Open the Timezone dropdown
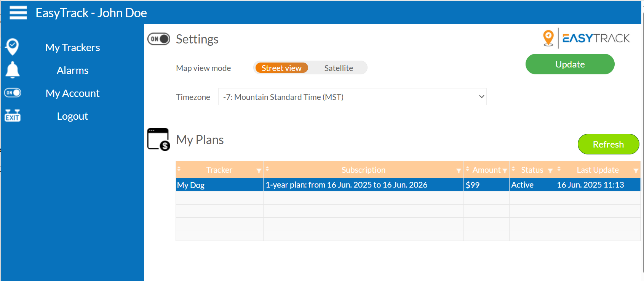The width and height of the screenshot is (644, 281). 352,97
